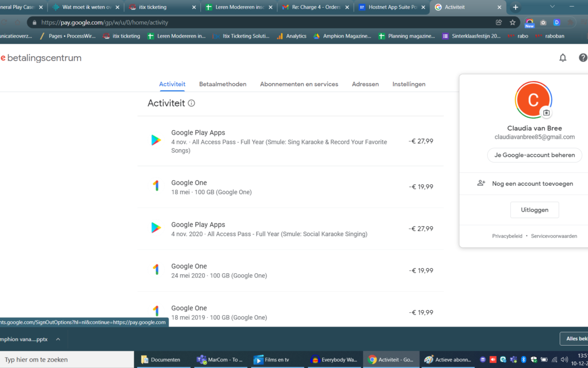
Task: Open the Servicevoorwaarden link
Action: 554,236
